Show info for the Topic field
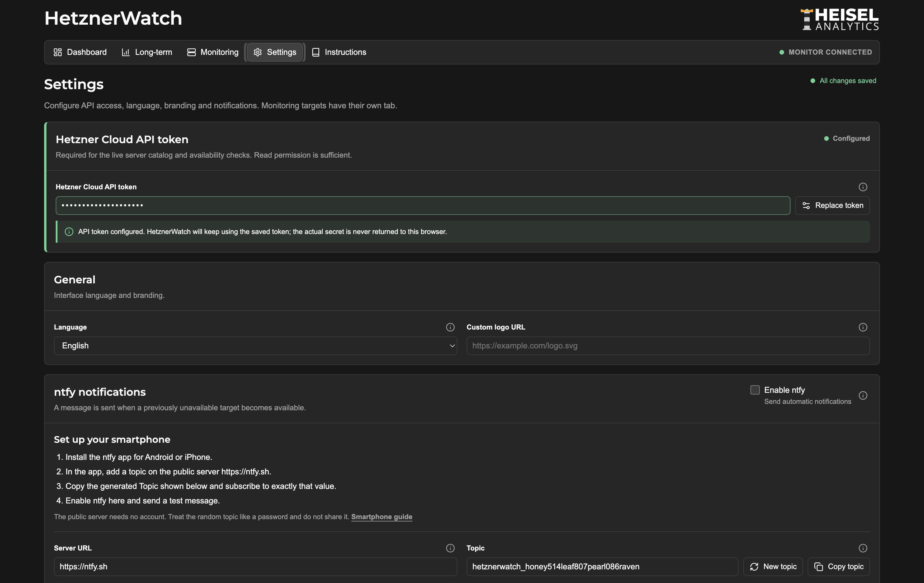This screenshot has height=583, width=924. 862,548
